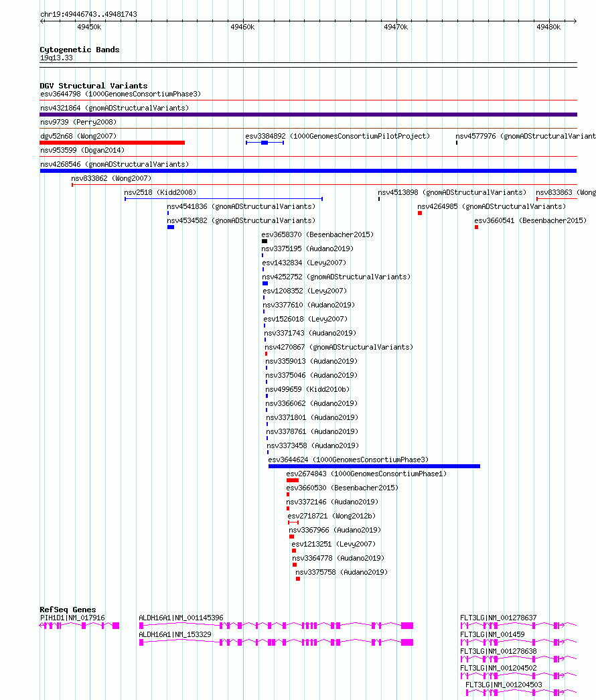
Task: Click the nsv4264985 red variant marker
Action: pos(420,214)
